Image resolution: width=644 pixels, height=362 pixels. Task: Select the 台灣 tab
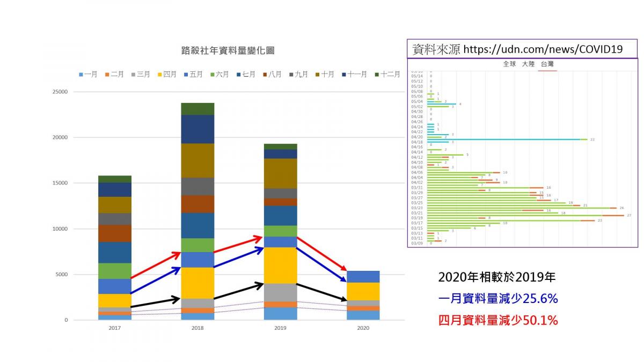547,64
